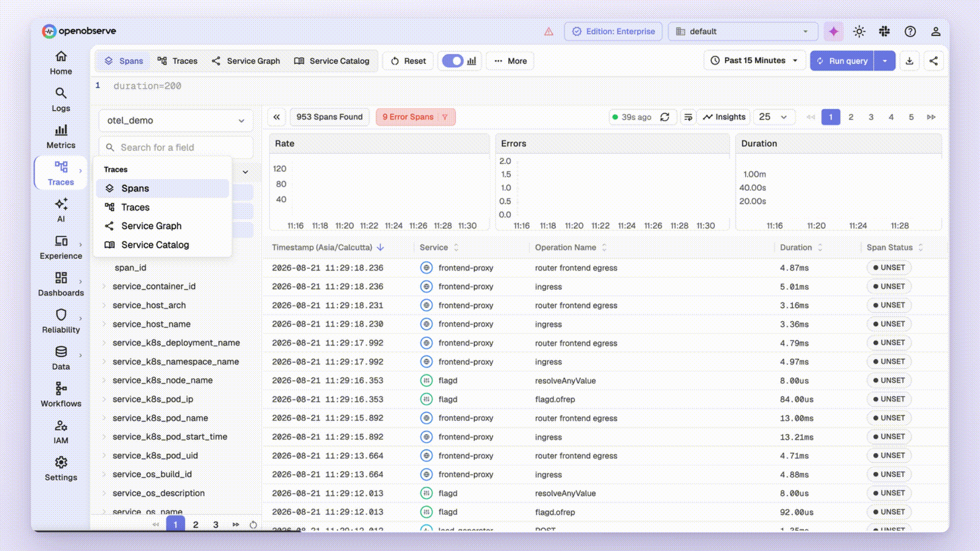
Task: Click the red warning triangle icon
Action: pyautogui.click(x=549, y=32)
